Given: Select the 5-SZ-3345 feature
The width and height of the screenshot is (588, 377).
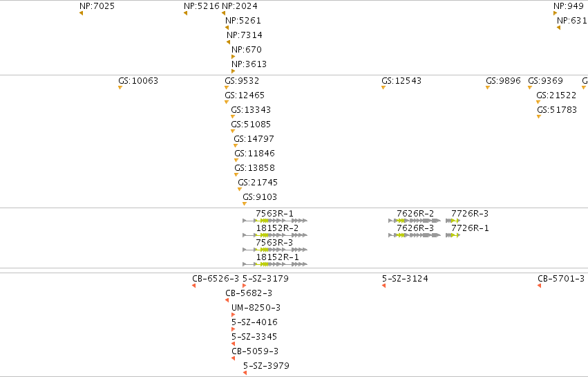Looking at the screenshot, I should 254,337.
